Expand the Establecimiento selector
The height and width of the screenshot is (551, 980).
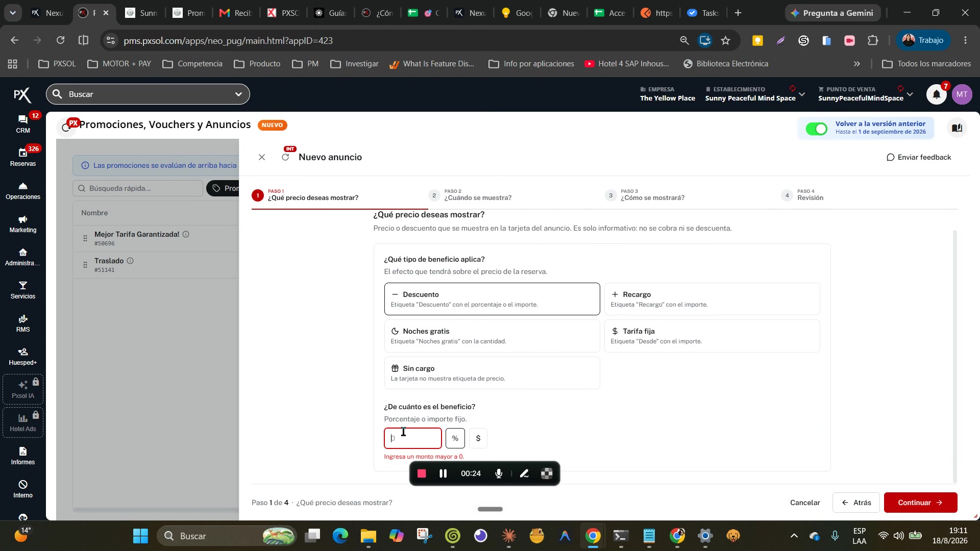(x=802, y=94)
